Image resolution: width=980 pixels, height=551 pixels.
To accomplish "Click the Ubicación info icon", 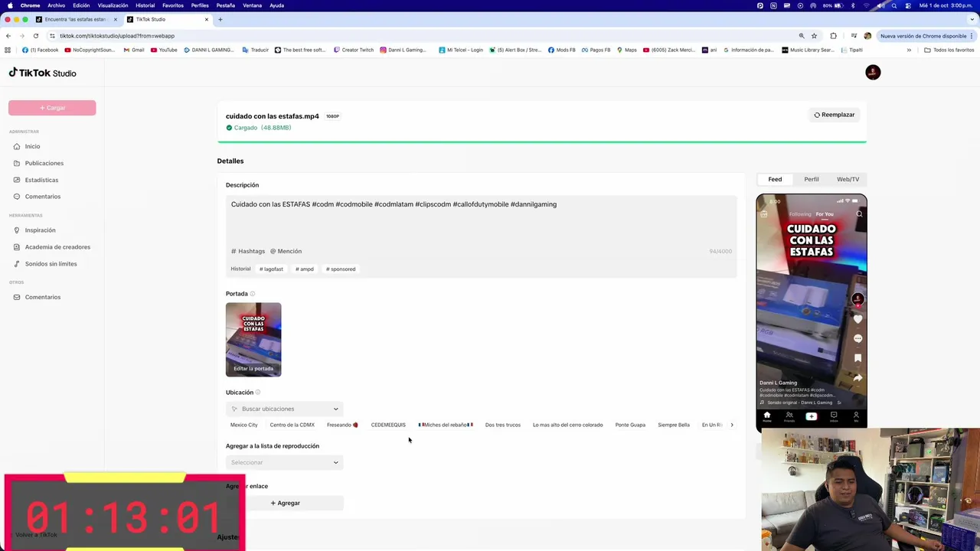I will (x=258, y=393).
